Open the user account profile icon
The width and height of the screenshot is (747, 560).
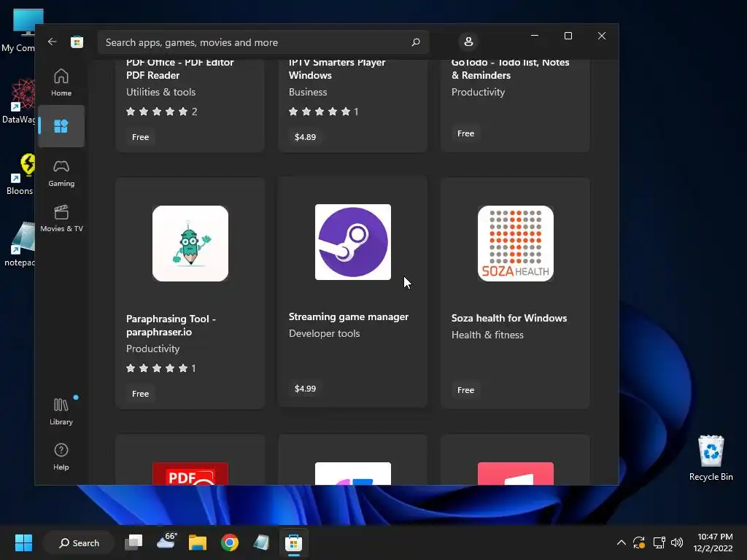click(x=468, y=42)
